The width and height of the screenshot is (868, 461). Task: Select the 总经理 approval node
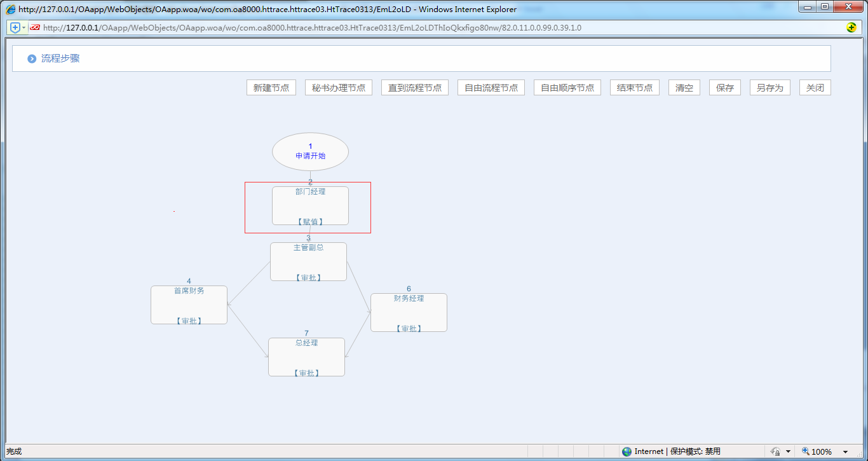[x=306, y=357]
